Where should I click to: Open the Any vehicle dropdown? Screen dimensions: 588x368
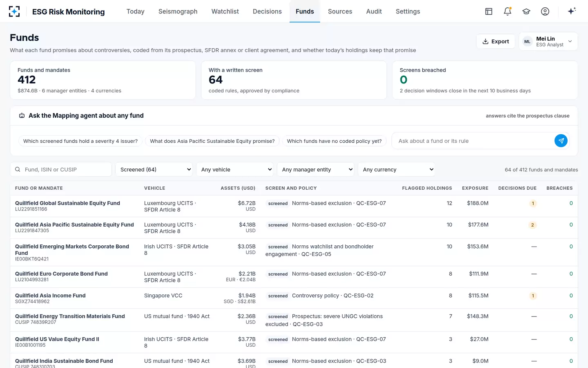(x=235, y=169)
